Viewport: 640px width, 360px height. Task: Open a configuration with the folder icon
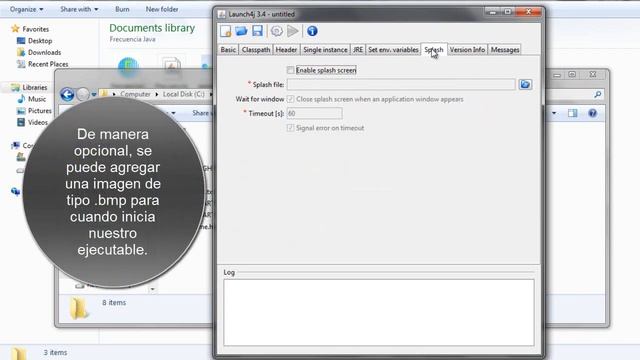(241, 31)
